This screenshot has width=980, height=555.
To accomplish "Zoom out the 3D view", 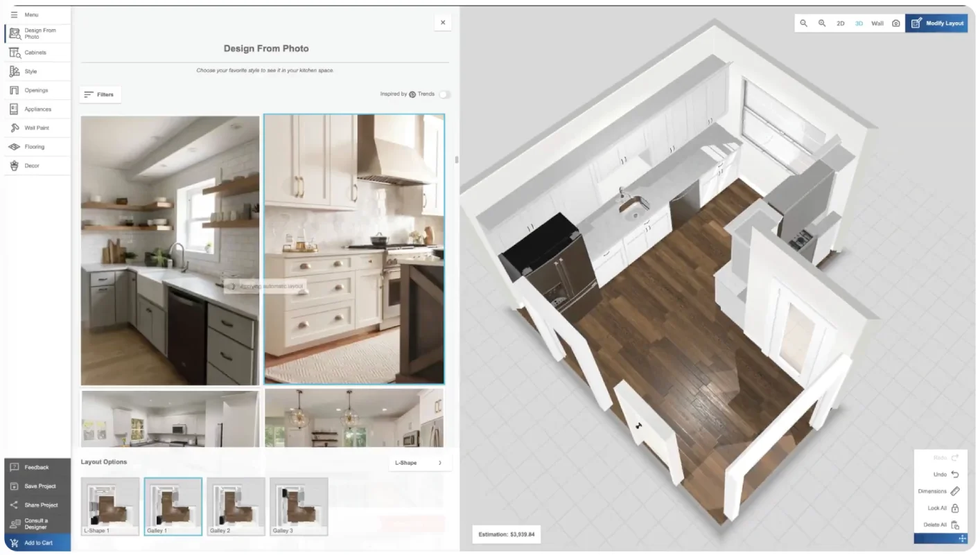I will tap(804, 23).
